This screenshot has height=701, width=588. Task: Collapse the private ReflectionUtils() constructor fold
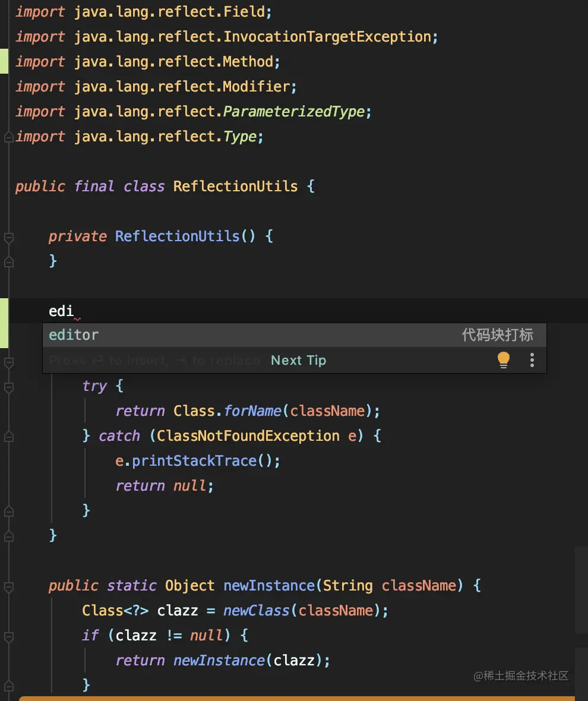[x=8, y=238]
